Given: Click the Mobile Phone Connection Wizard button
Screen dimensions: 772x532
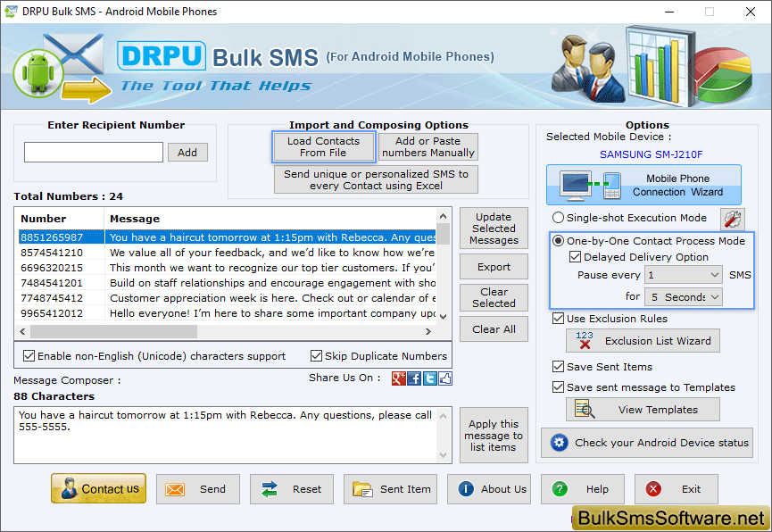Looking at the screenshot, I should coord(643,185).
